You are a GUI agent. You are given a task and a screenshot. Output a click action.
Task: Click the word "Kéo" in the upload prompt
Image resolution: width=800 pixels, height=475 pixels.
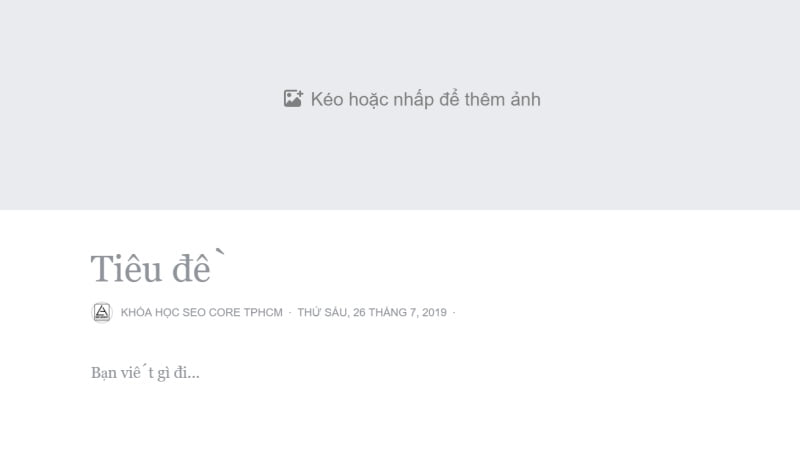click(326, 99)
